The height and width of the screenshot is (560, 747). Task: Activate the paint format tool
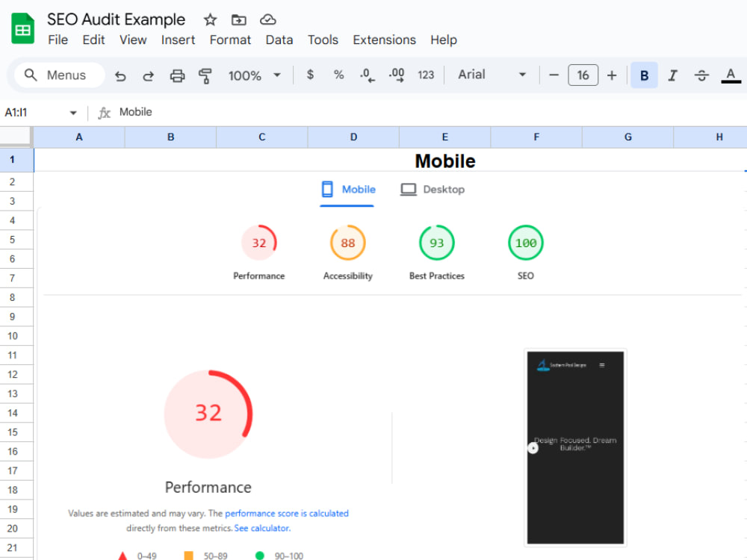pyautogui.click(x=205, y=75)
